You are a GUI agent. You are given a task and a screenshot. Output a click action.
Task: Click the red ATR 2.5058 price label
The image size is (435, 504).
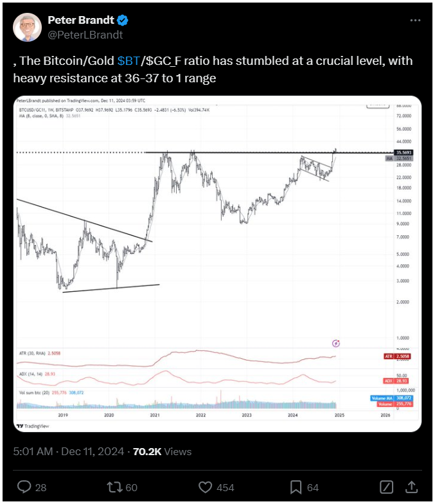(397, 356)
